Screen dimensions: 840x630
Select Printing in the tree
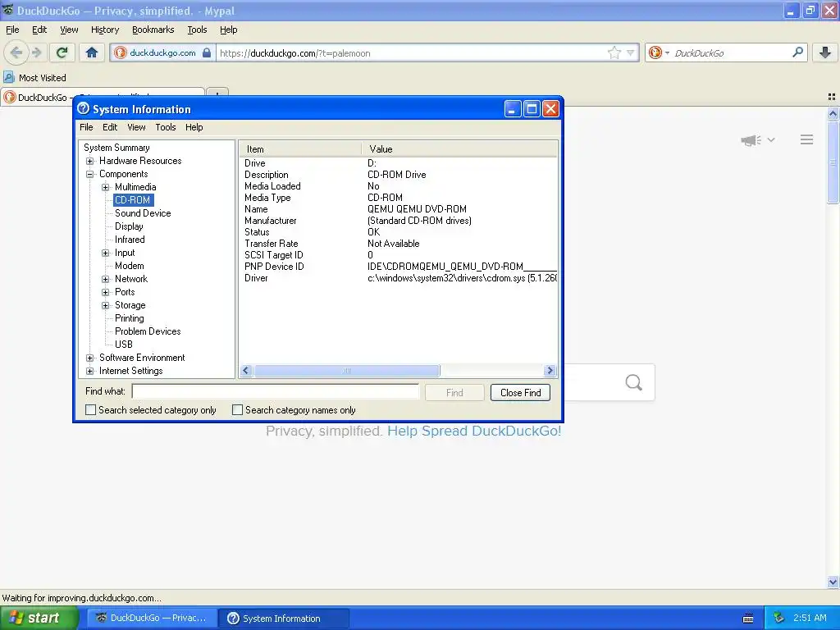(x=129, y=318)
